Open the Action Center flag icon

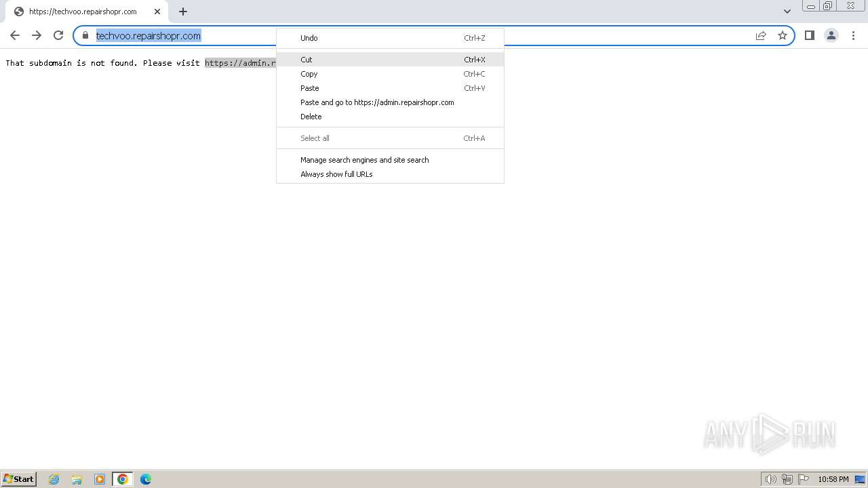point(804,479)
